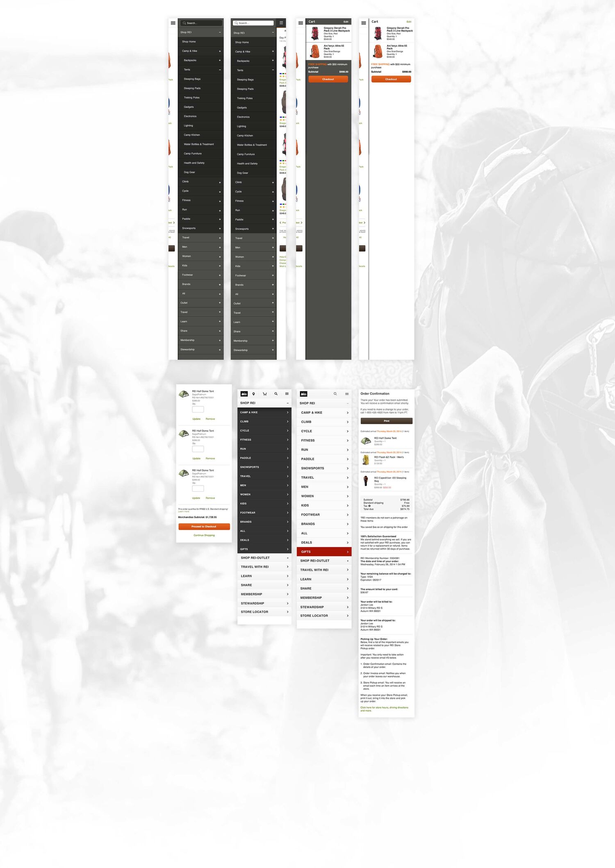
Task: Tap the hamburger icon in the cart-icon header
Action: pyautogui.click(x=287, y=394)
